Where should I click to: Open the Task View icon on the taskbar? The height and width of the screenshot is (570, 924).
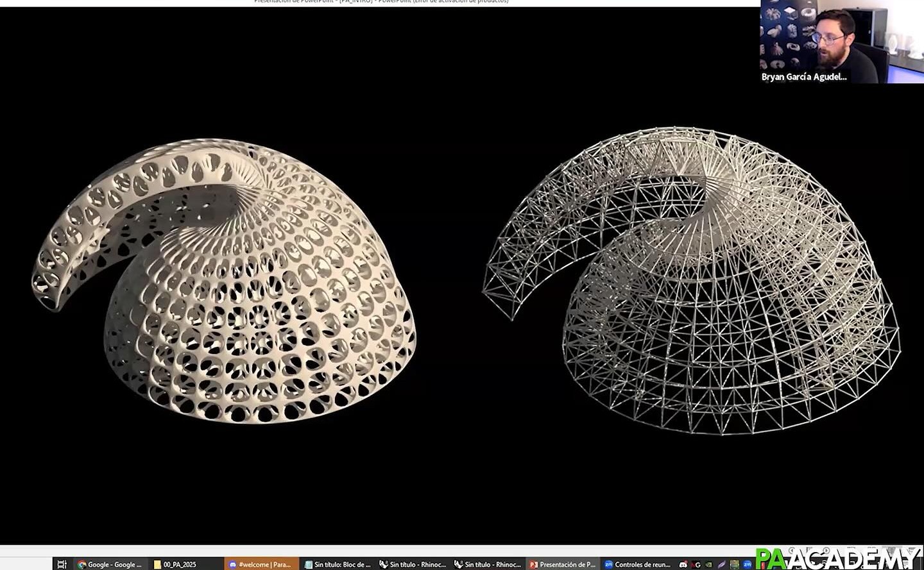click(x=61, y=564)
